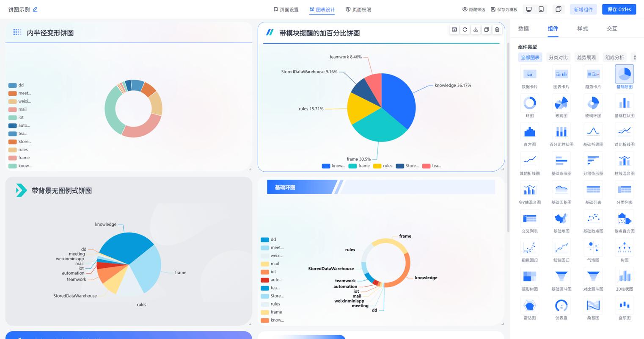Click the 刷新 refresh icon on 加百分比饼图 card
Screen dimensions: 644x339
pyautogui.click(x=465, y=30)
